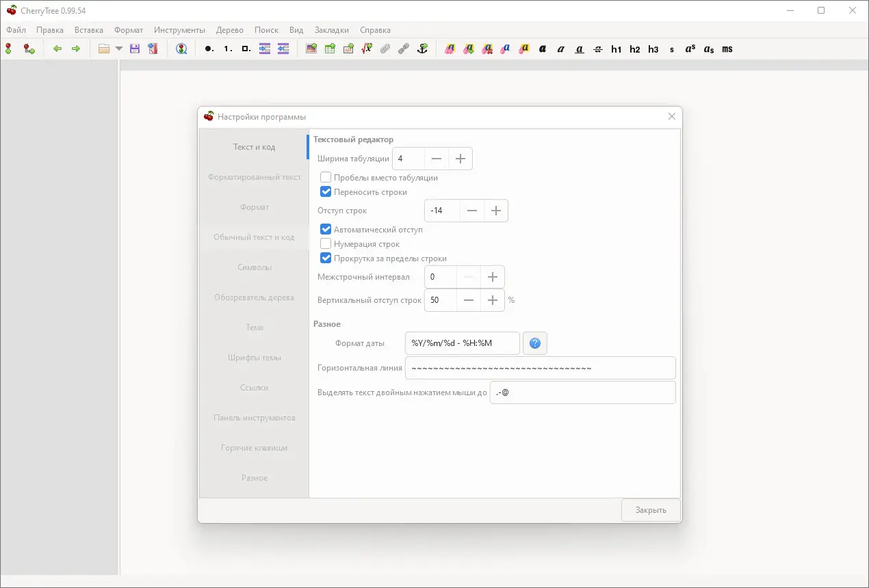Insert anchor toolbar icon
Viewport: 869px width, 588px height.
(422, 49)
